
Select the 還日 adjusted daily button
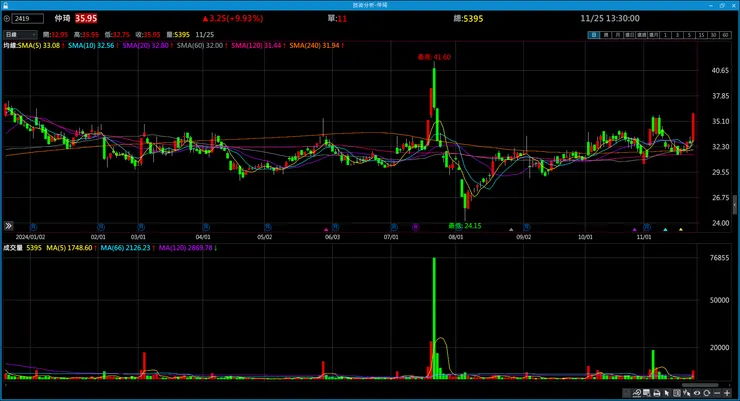pos(630,35)
